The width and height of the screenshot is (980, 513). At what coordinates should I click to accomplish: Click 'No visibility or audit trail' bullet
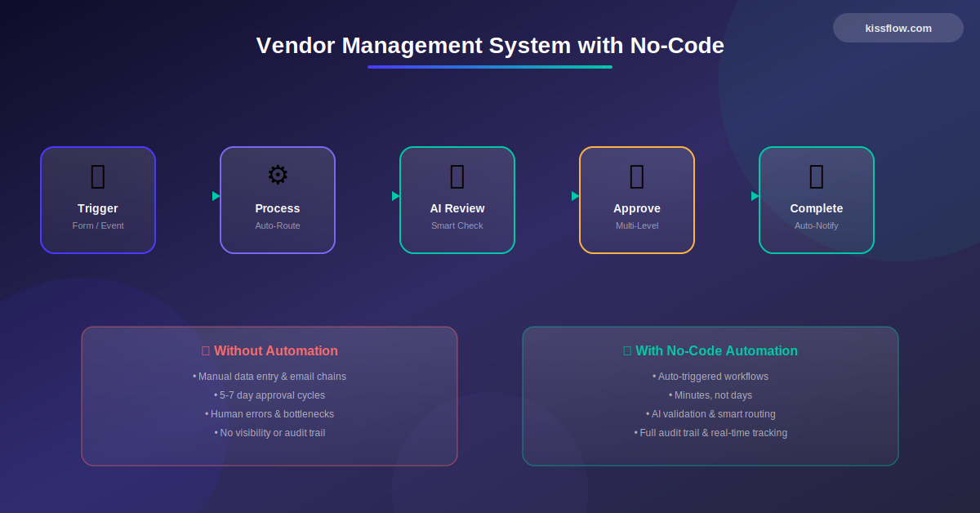click(x=269, y=433)
